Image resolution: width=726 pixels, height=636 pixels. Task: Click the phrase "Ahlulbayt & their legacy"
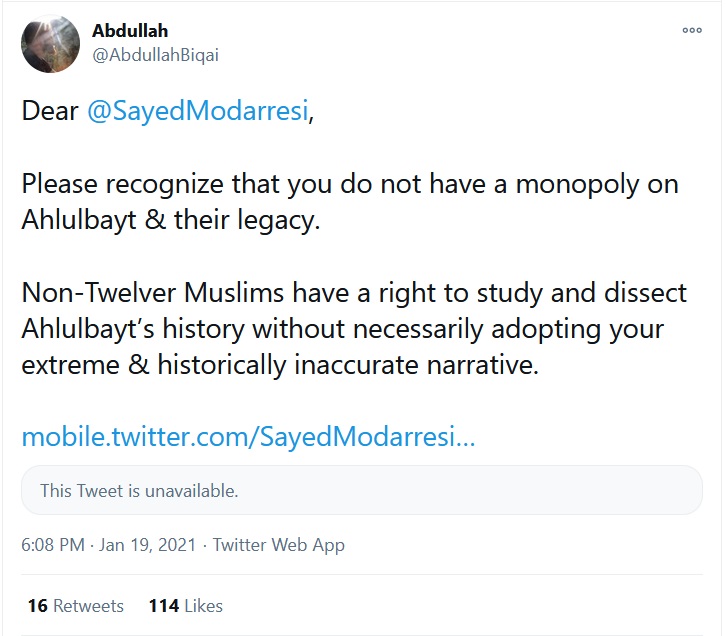click(171, 220)
